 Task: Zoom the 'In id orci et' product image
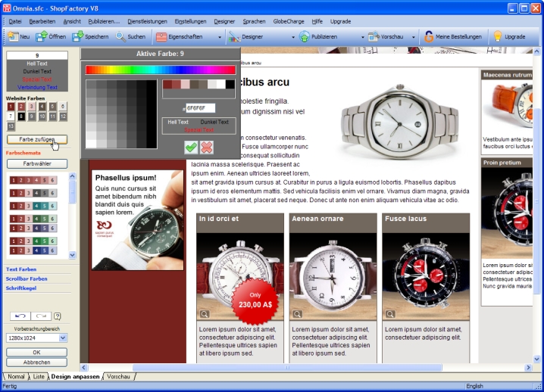204,314
